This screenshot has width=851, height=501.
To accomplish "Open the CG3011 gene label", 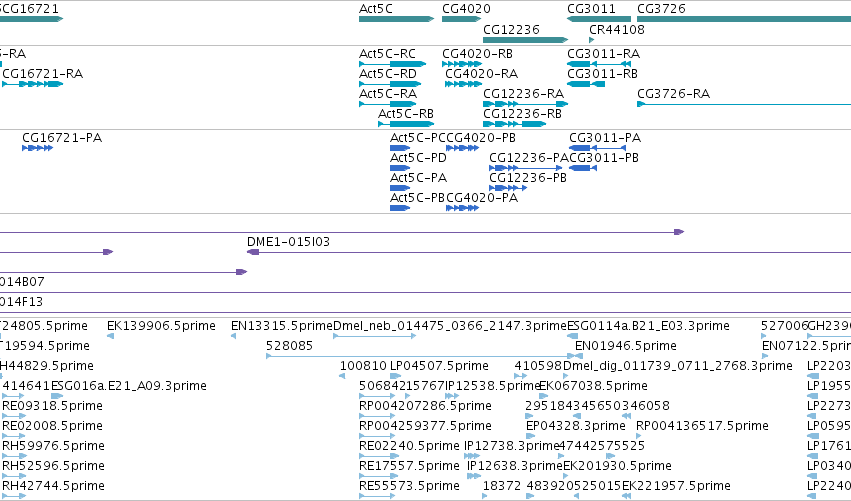I will (x=592, y=9).
